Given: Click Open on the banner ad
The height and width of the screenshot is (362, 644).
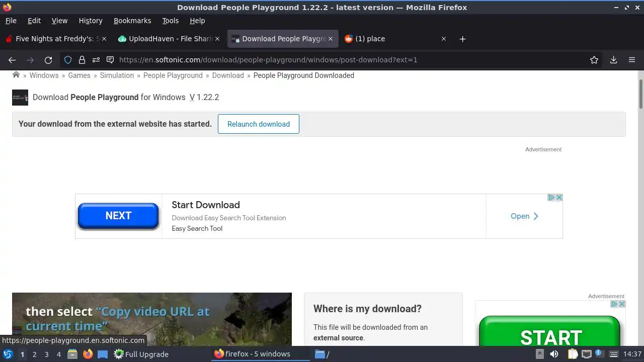Looking at the screenshot, I should [x=524, y=216].
